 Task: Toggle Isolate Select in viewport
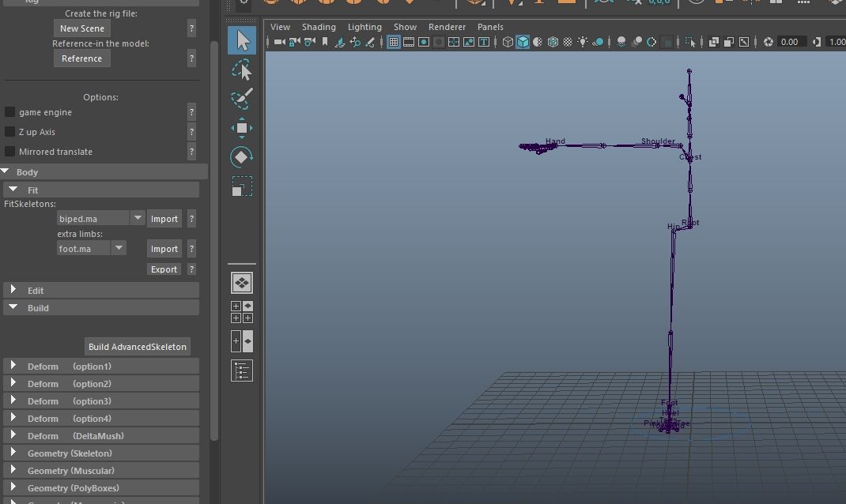[690, 42]
